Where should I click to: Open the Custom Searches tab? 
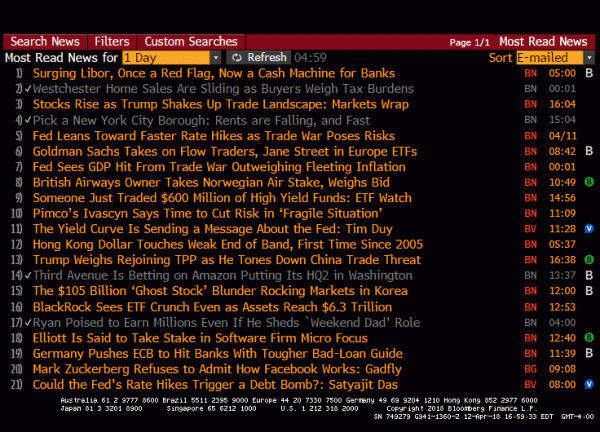pyautogui.click(x=191, y=41)
